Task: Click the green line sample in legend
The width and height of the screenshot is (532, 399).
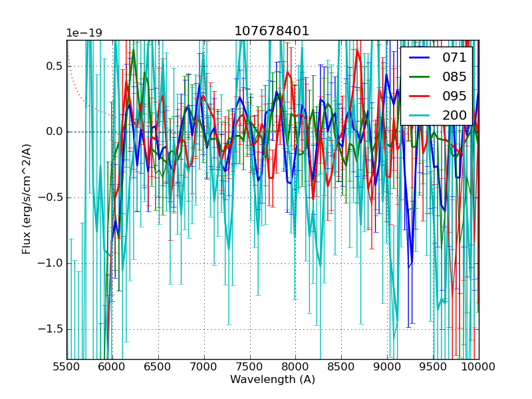Action: [x=420, y=77]
